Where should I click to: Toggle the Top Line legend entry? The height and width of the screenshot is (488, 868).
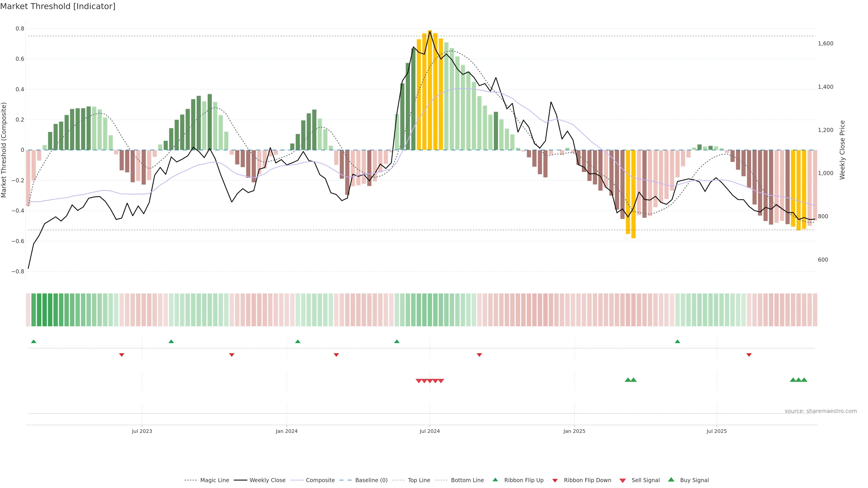pos(419,480)
